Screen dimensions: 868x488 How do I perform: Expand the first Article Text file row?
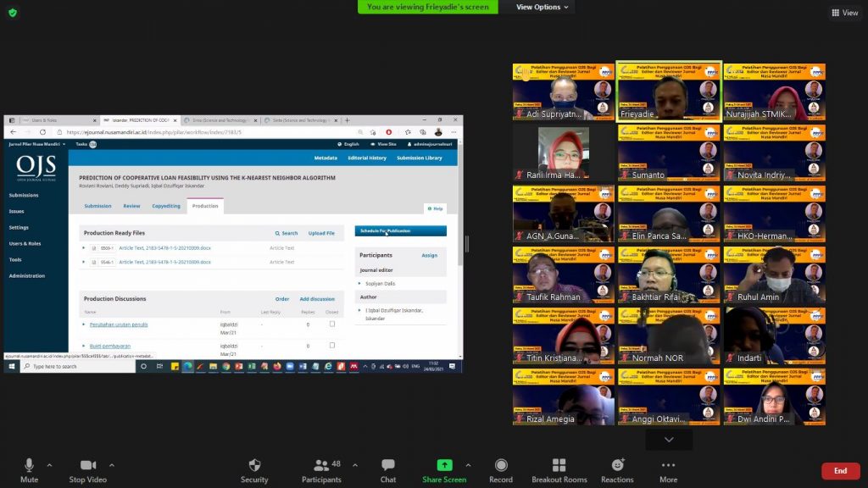coord(84,248)
